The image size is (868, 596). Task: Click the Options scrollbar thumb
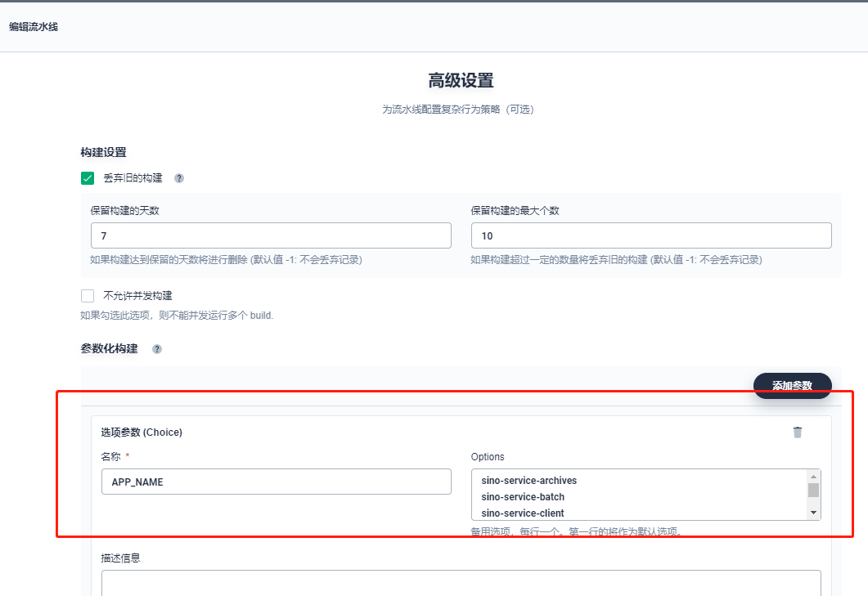click(813, 491)
